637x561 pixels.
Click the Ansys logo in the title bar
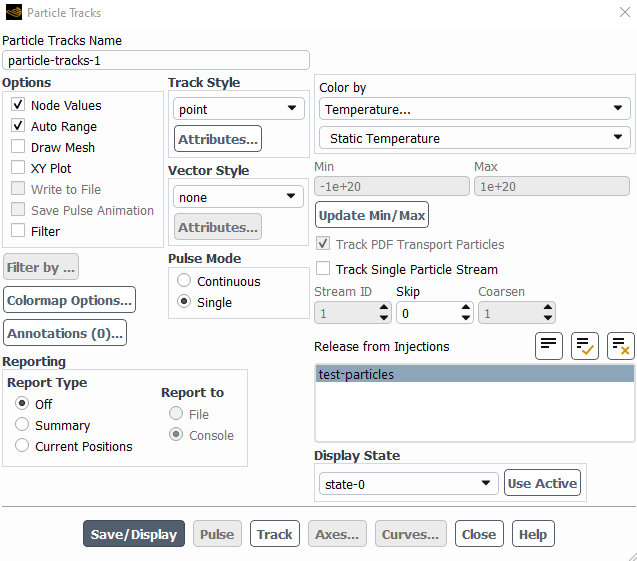[x=13, y=13]
